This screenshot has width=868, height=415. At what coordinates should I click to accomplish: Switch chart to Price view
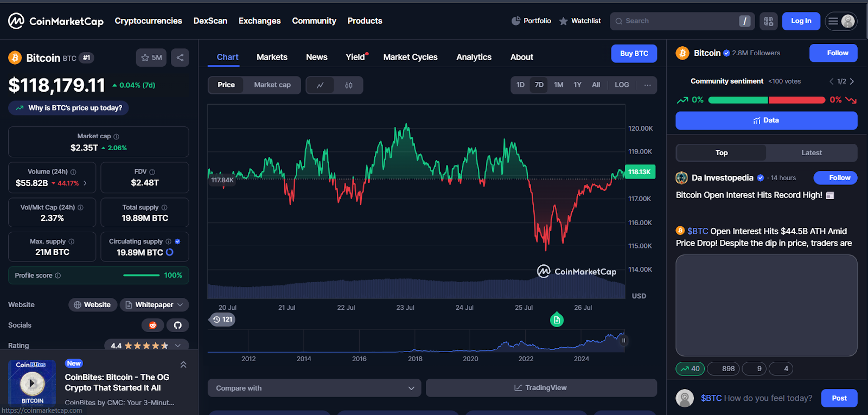pos(226,85)
